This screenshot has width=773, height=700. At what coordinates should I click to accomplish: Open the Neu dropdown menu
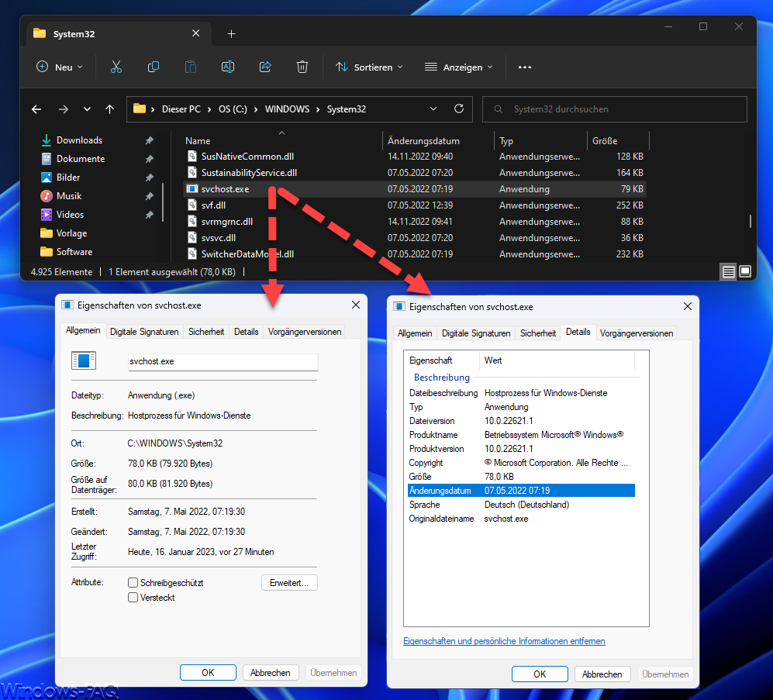60,67
